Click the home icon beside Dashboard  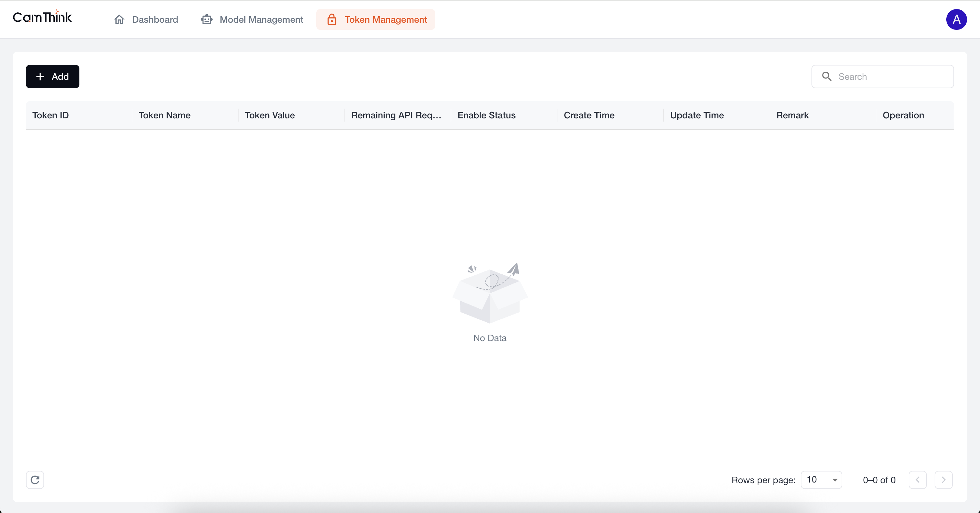click(x=119, y=19)
